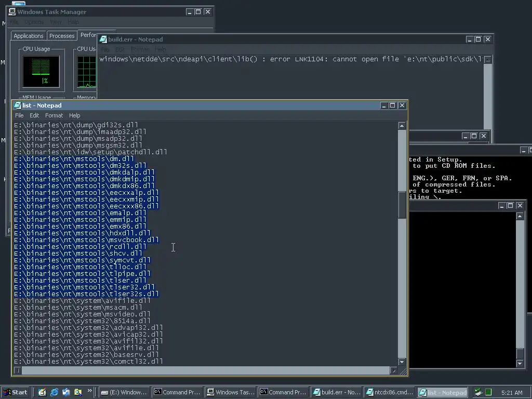Open File menu in list Notepad

(19, 115)
